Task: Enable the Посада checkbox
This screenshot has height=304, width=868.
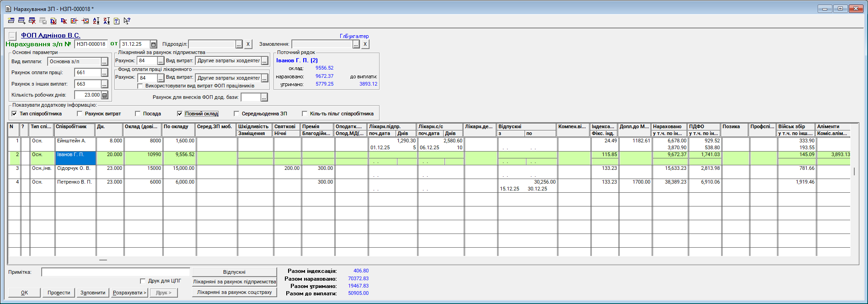Action: [138, 114]
